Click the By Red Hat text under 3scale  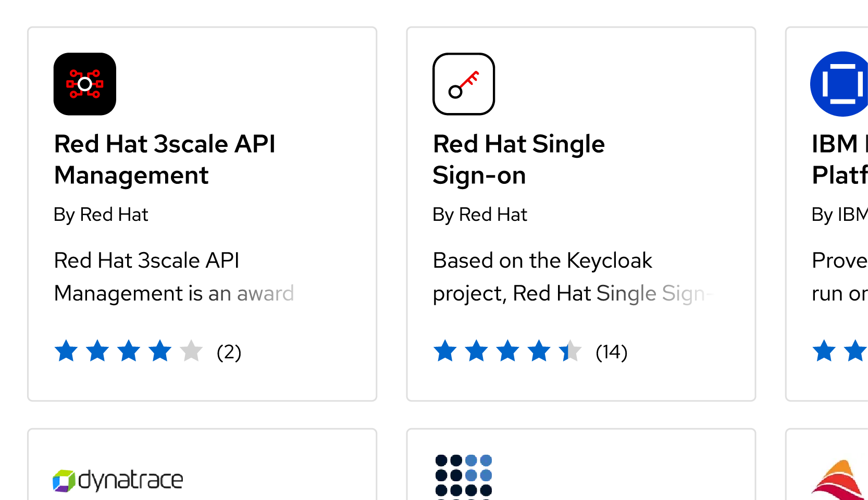(x=101, y=215)
